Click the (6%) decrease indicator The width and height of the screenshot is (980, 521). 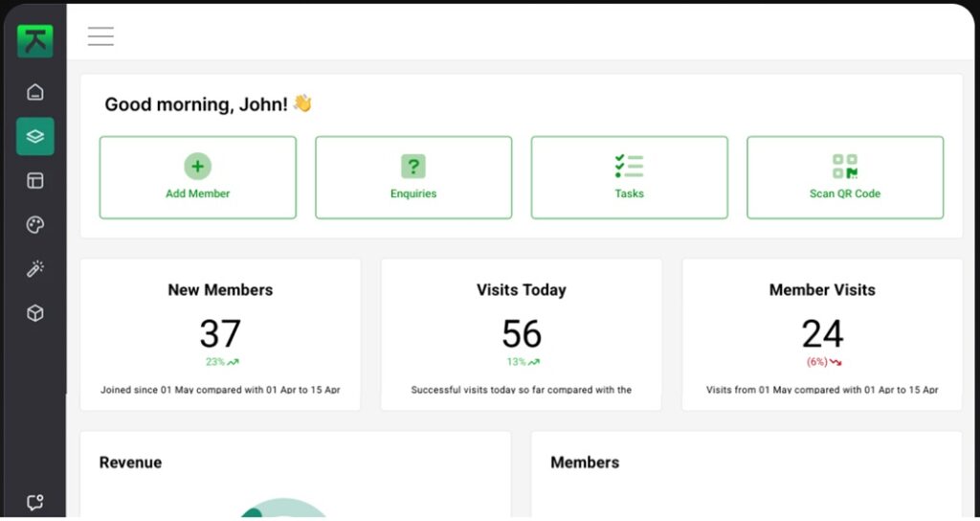click(824, 361)
